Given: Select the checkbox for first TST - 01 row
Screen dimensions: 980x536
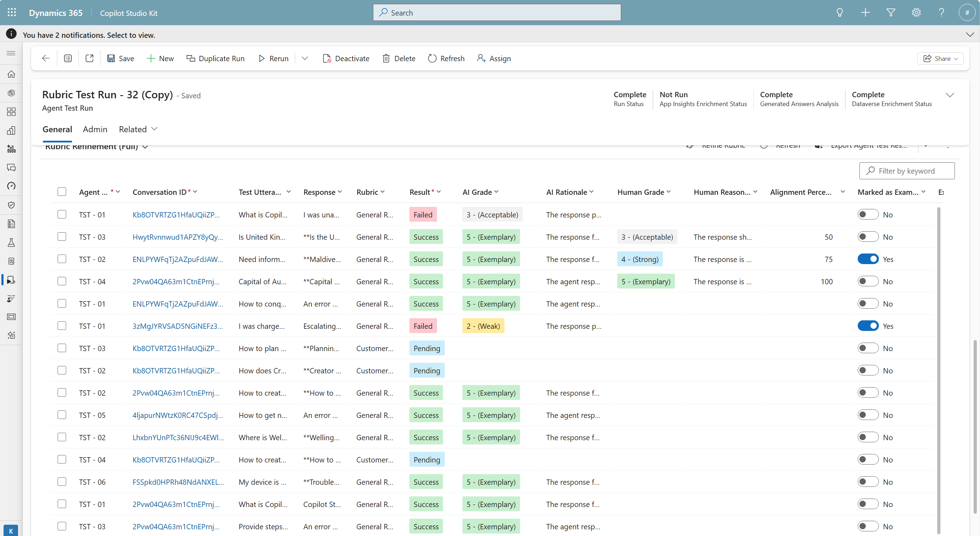Looking at the screenshot, I should (x=62, y=215).
